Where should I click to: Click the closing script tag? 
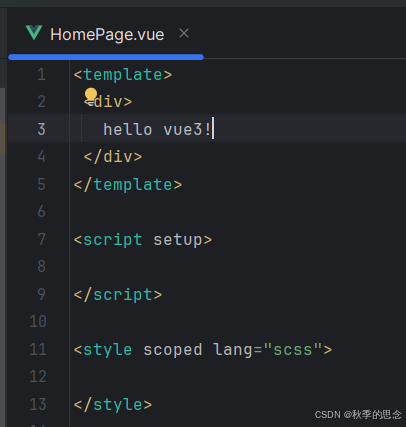tap(118, 295)
